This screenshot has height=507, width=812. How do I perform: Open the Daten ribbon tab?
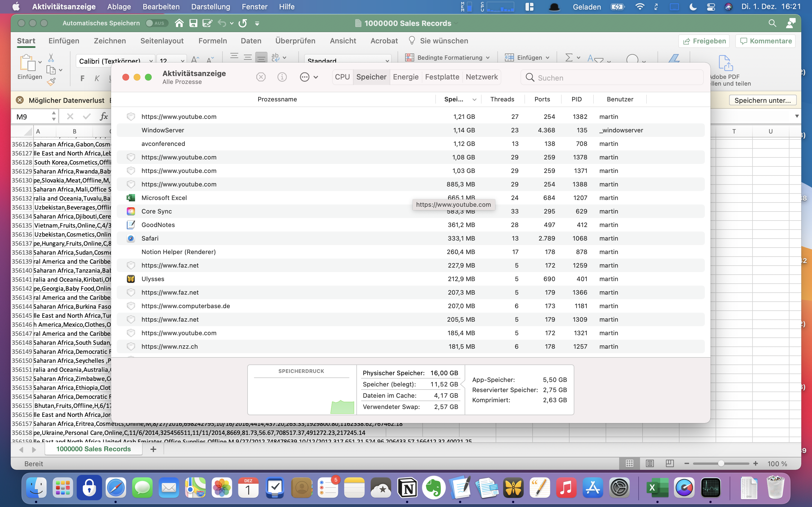pyautogui.click(x=251, y=41)
